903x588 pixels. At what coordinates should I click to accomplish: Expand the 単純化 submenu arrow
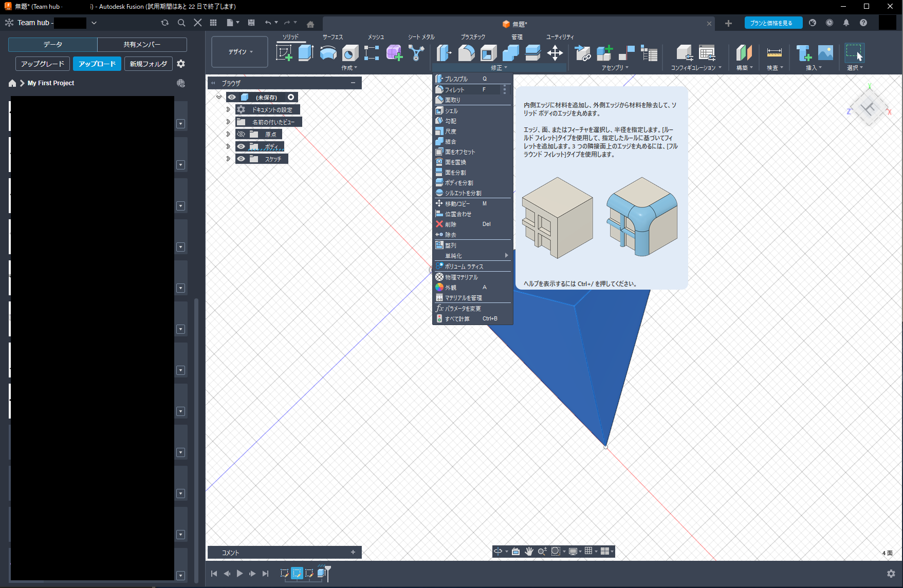coord(506,255)
